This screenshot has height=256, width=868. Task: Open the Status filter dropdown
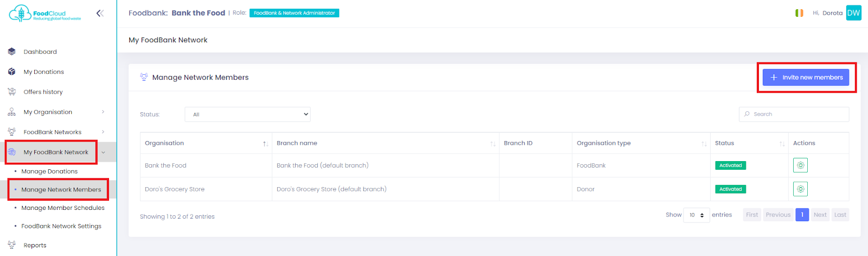point(247,114)
